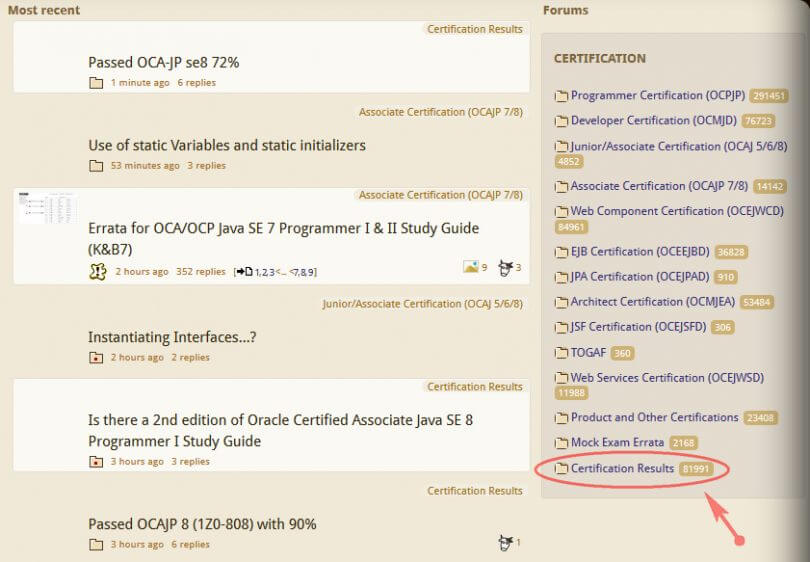Open Architect Certification (OCMJEA) forum
810x562 pixels.
click(x=654, y=302)
